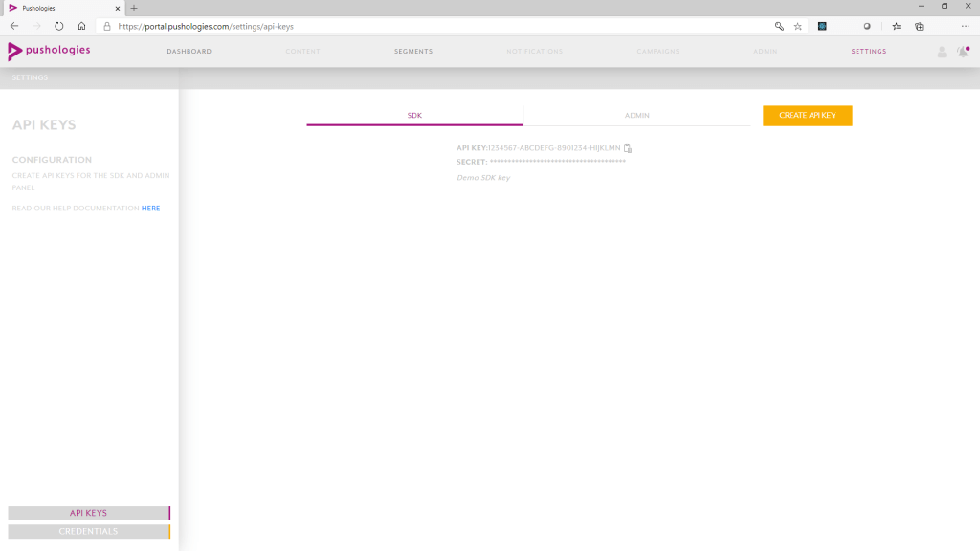This screenshot has width=980, height=551.
Task: Open the Notifications menu
Action: point(534,52)
